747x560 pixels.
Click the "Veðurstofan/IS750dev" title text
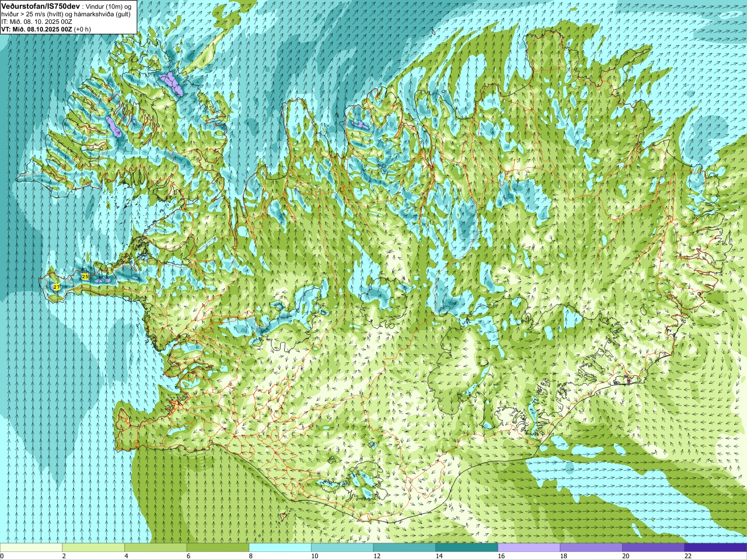pos(41,5)
